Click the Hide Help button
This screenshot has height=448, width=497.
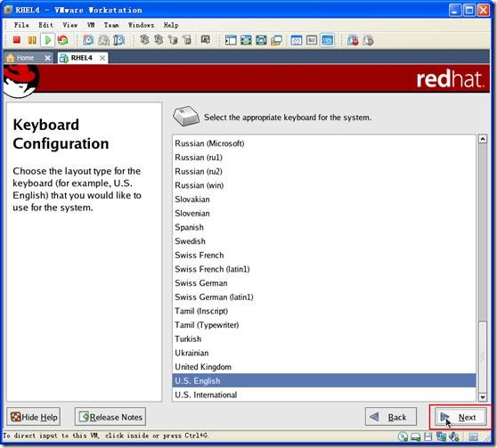pyautogui.click(x=34, y=417)
